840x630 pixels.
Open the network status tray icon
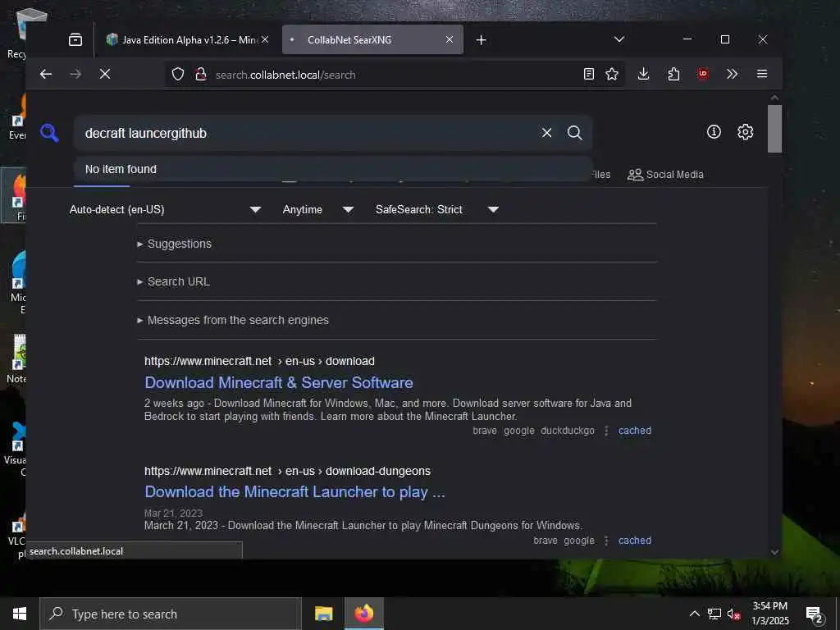point(714,614)
